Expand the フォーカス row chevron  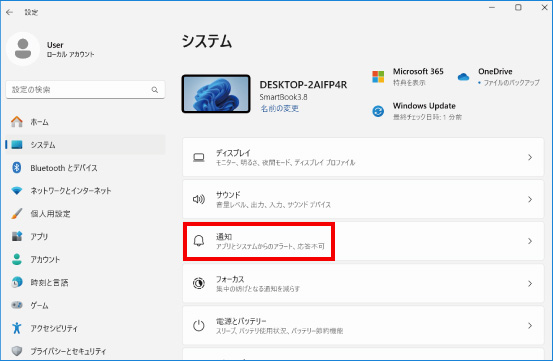click(530, 283)
